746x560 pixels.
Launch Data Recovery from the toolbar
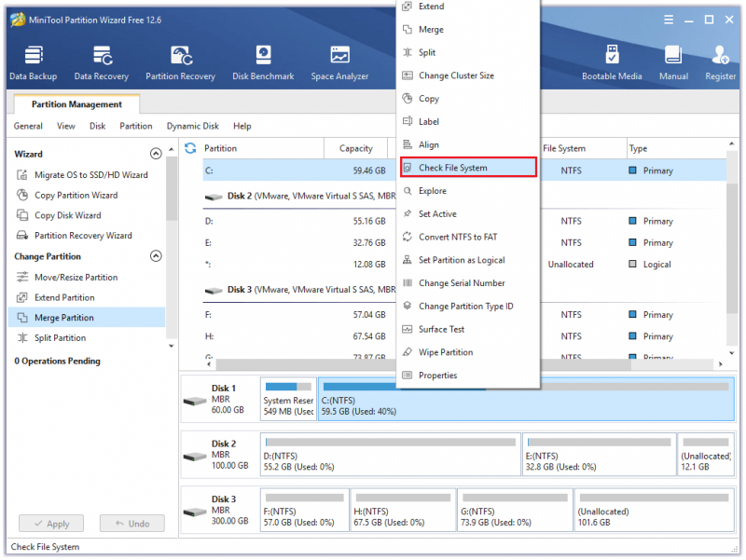pos(102,62)
